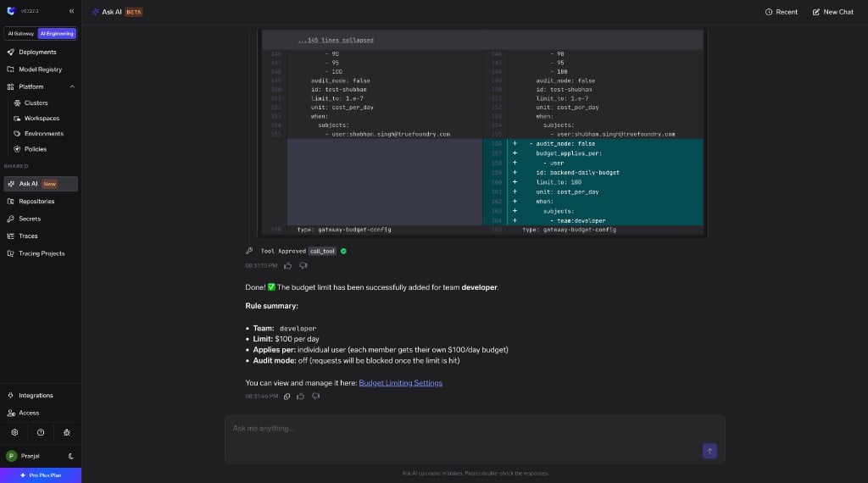
Task: Open Recent chats
Action: (781, 12)
